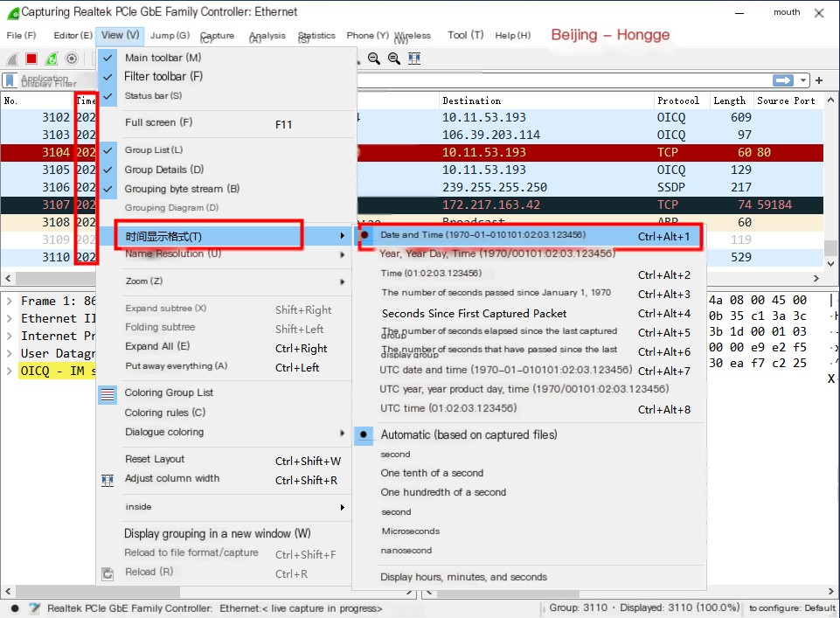Viewport: 840px width, 618px height.
Task: Toggle Filter toolbar visibility
Action: click(x=108, y=77)
